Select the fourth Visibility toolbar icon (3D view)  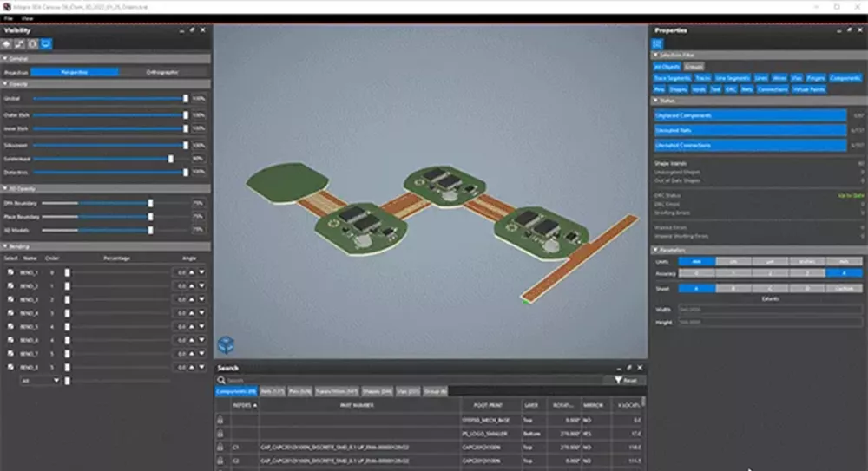[x=46, y=43]
